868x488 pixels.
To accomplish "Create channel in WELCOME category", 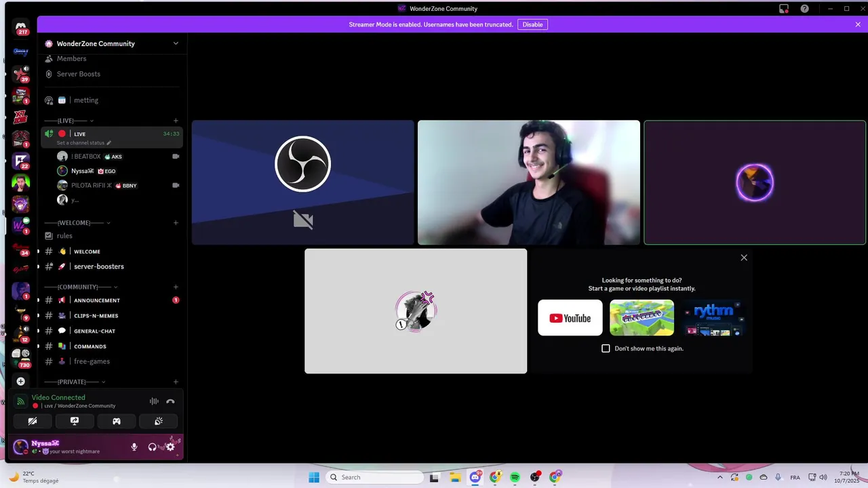I will [176, 223].
